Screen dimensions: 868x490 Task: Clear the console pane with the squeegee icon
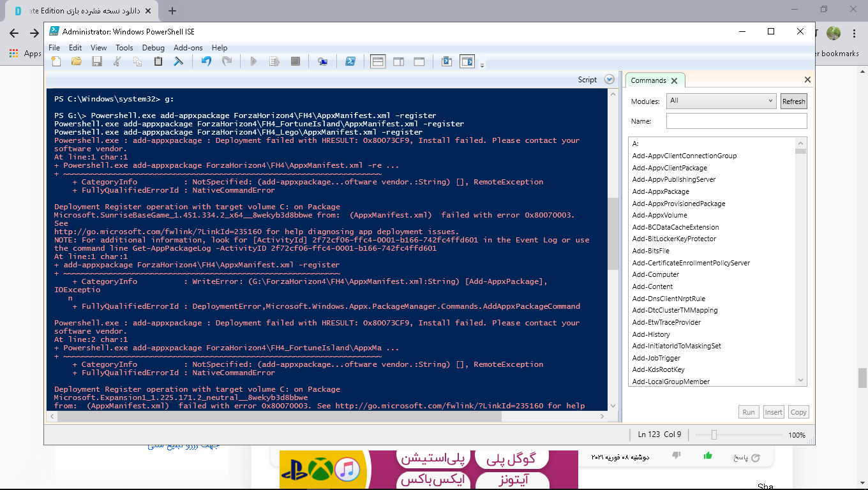click(179, 62)
